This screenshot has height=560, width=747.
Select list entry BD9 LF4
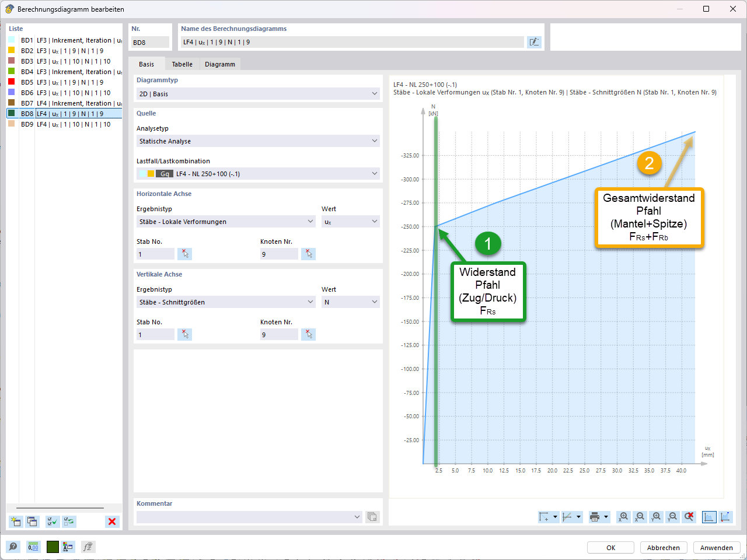pos(64,124)
